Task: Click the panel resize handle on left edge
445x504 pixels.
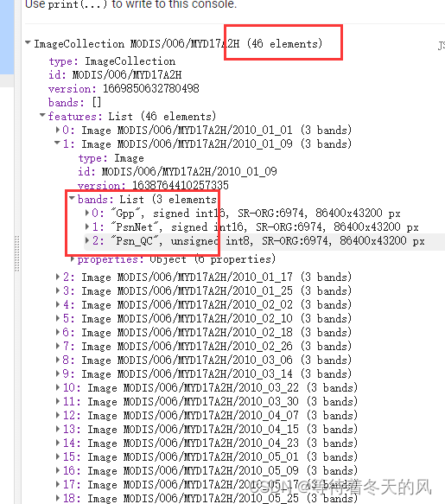Action: pyautogui.click(x=17, y=253)
